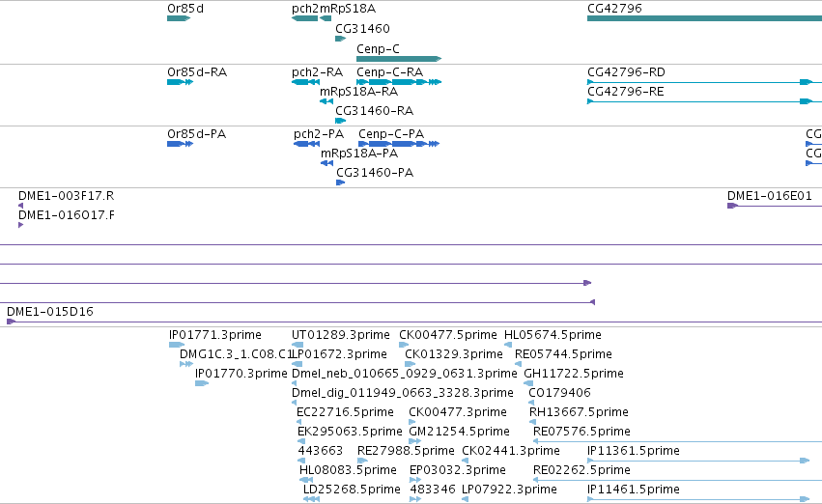822x504 pixels.
Task: Click the CG42796-RE transcript line
Action: coord(704,101)
